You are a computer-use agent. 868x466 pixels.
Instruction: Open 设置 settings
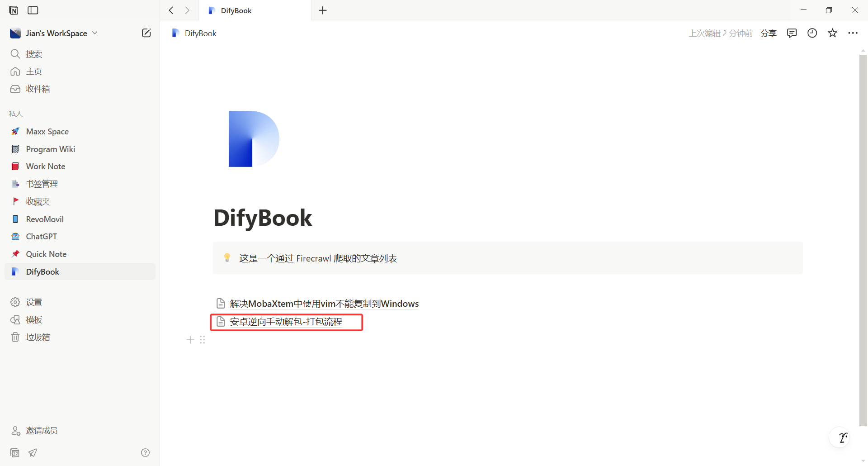point(80,302)
